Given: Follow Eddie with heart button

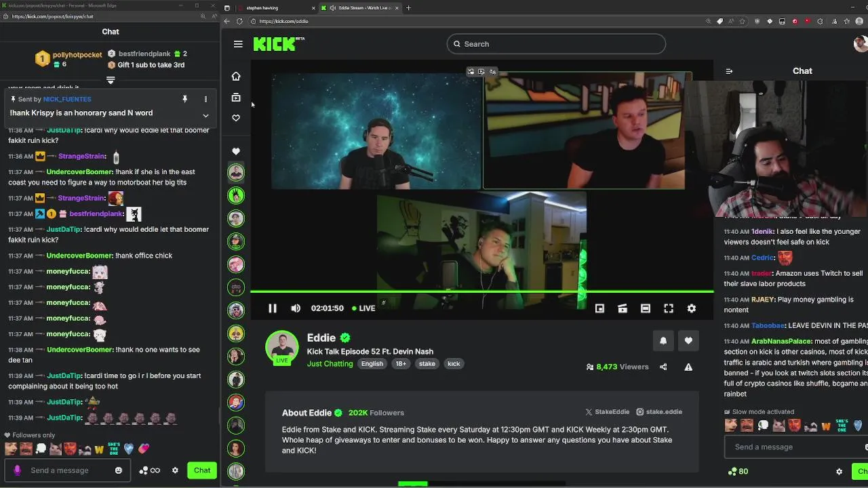Looking at the screenshot, I should point(688,341).
